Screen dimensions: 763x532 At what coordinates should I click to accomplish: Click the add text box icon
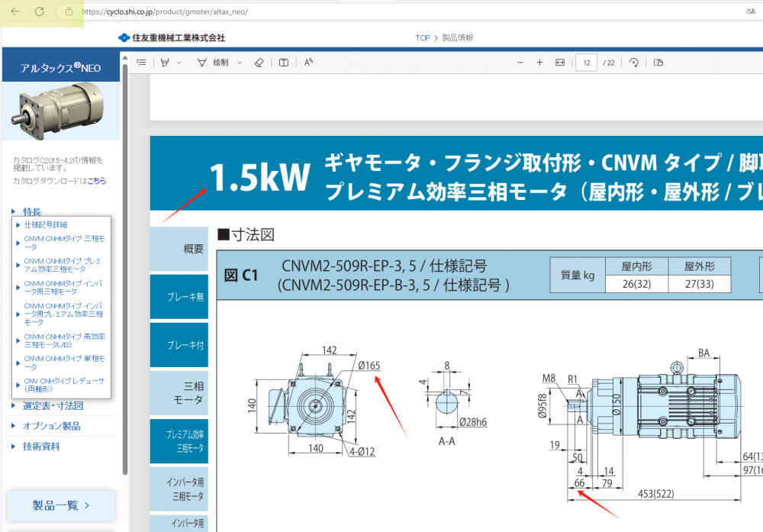click(x=284, y=63)
